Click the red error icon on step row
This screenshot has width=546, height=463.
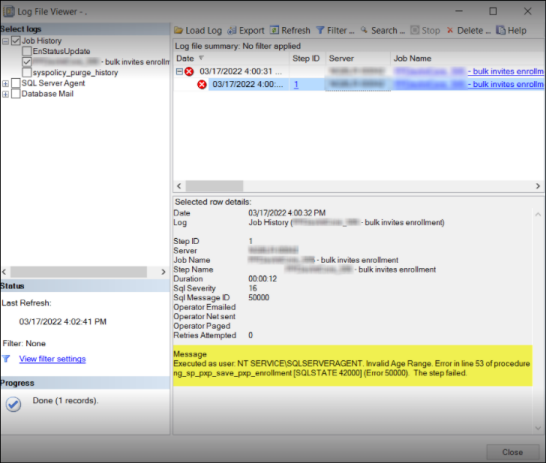click(202, 84)
